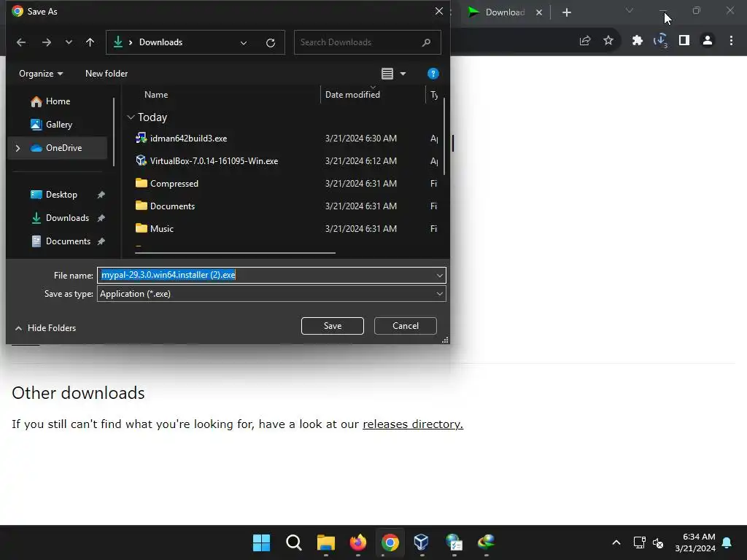Screen dimensions: 747x560
Task: Open Chrome Extensions puzzle icon
Action: click(638, 41)
